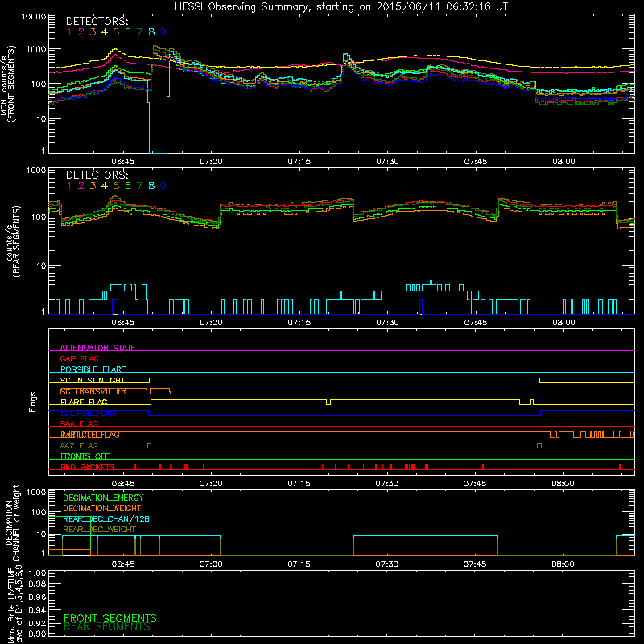Click the 07:15 time label under front-segments plot
Screen dimensions: 644x644
pos(299,162)
